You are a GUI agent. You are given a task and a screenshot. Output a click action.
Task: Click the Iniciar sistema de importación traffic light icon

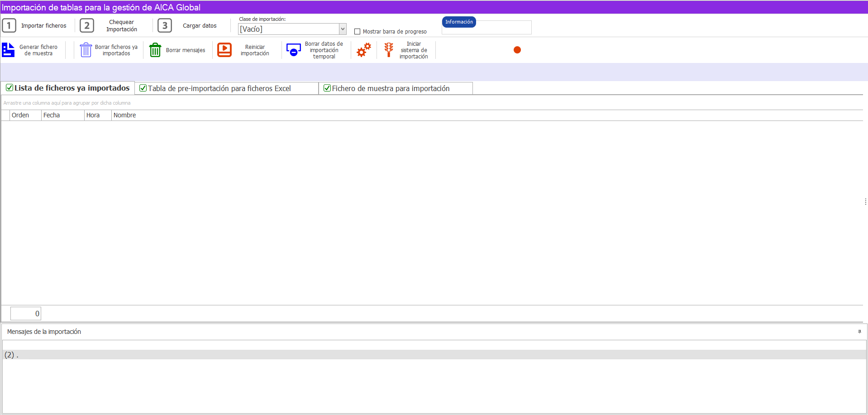click(388, 50)
